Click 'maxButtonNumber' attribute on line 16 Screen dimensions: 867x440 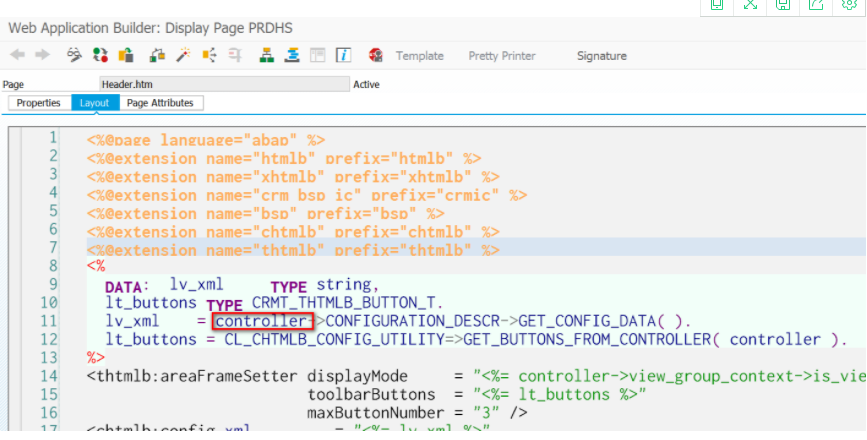[375, 413]
